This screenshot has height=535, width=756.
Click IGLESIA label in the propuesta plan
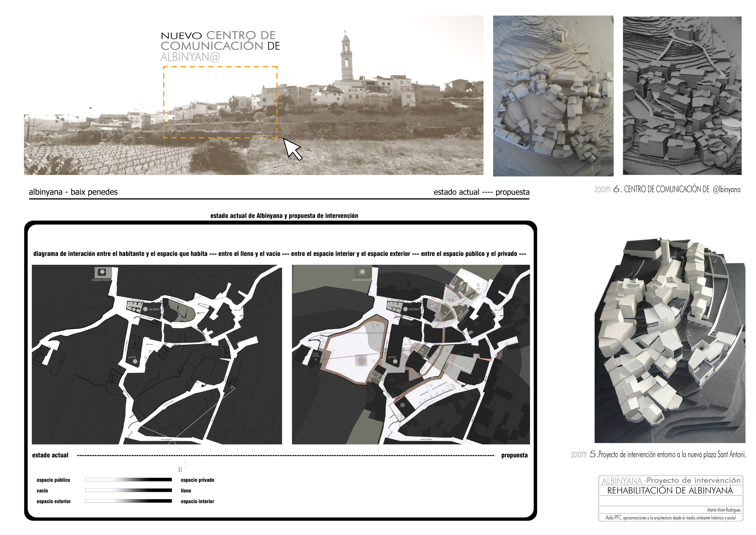coord(414,309)
